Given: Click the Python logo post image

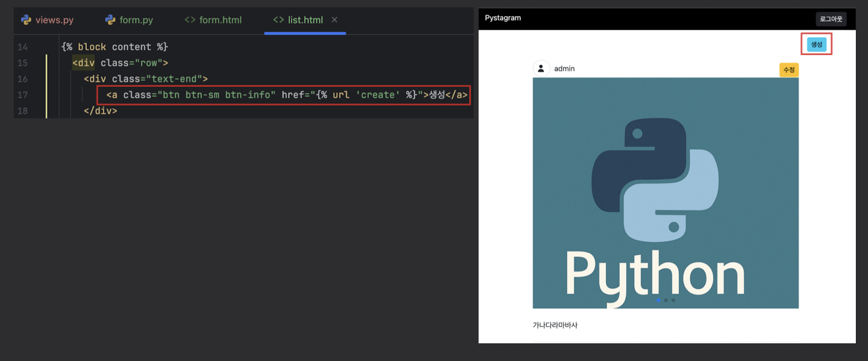Looking at the screenshot, I should 665,193.
